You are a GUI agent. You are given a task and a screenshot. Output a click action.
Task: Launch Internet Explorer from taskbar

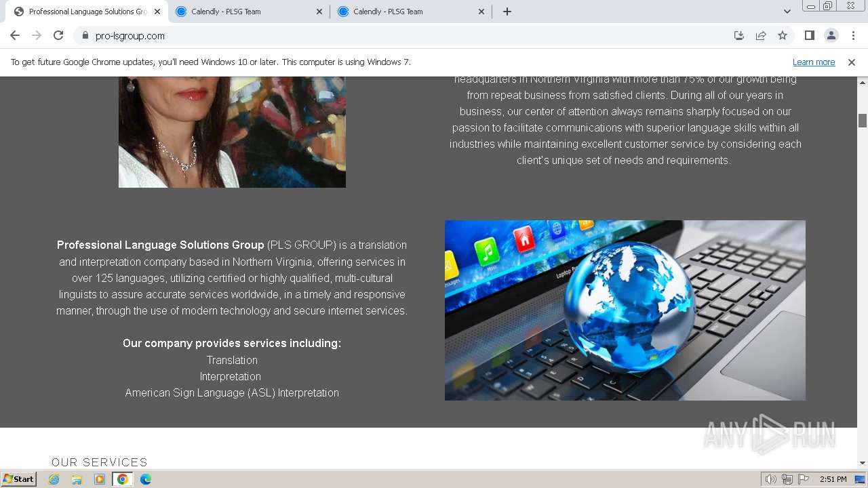coord(54,479)
